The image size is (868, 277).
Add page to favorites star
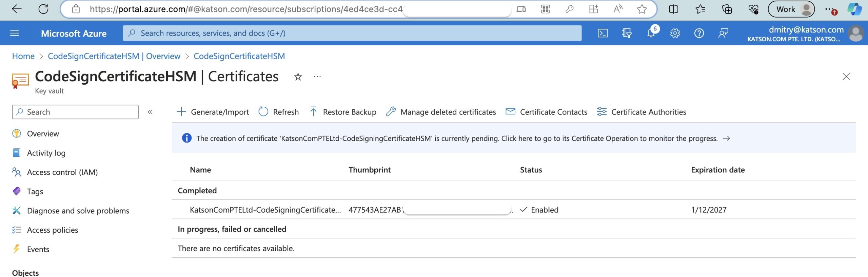(642, 9)
